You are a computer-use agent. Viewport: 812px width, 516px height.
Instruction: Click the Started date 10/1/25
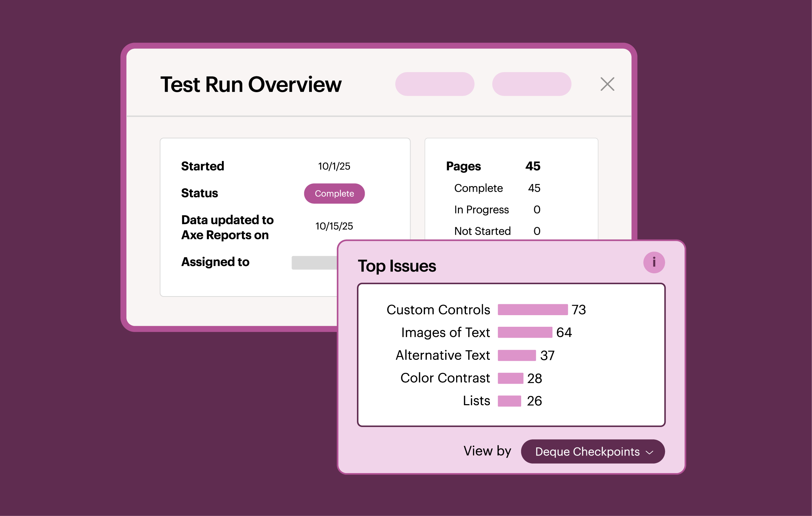coord(333,166)
